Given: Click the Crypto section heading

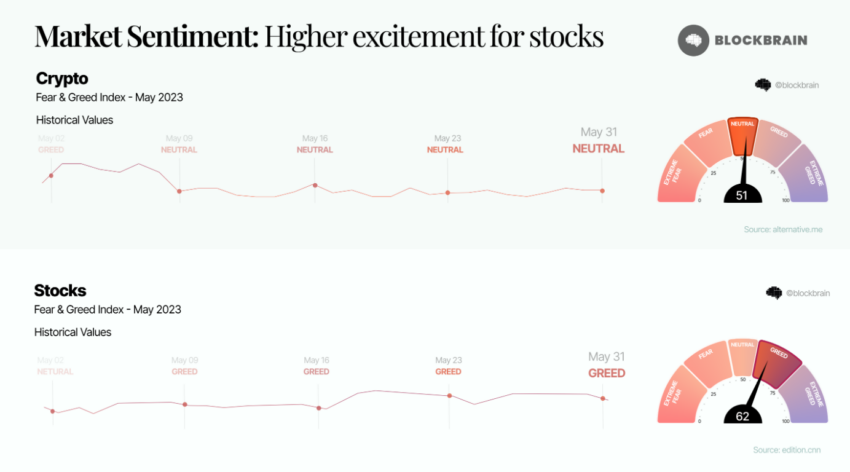Looking at the screenshot, I should click(62, 79).
